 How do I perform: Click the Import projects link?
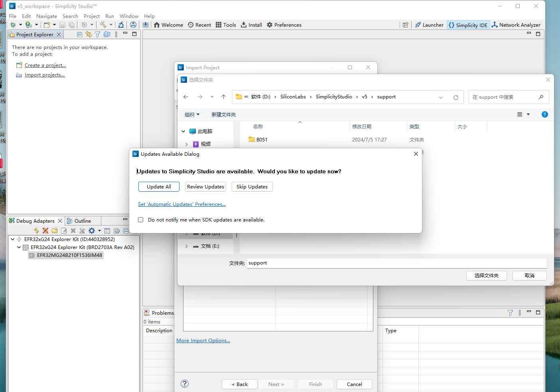[45, 75]
